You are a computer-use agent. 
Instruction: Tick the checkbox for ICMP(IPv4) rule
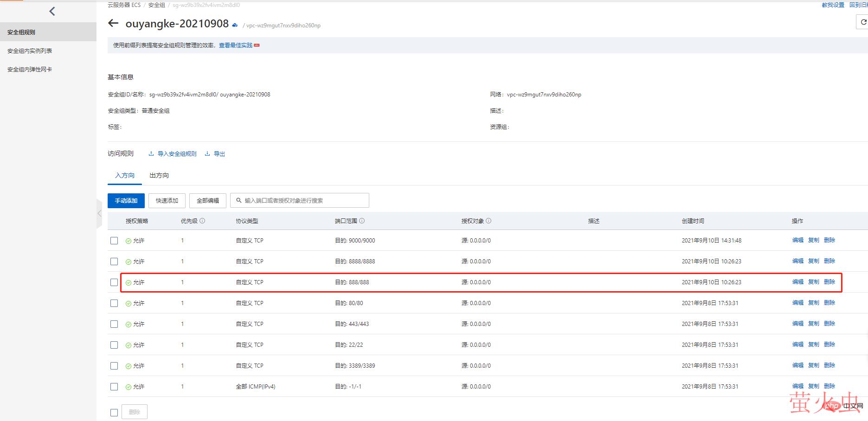114,387
